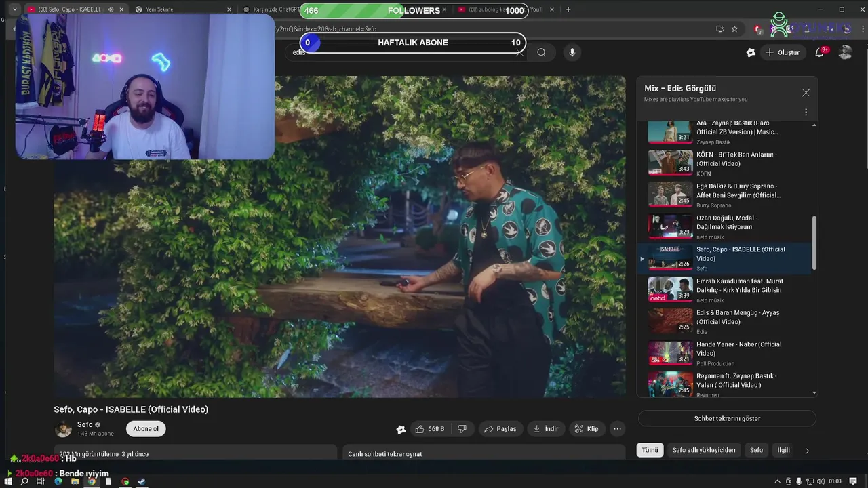Open more actions ellipsis under video

tap(617, 429)
